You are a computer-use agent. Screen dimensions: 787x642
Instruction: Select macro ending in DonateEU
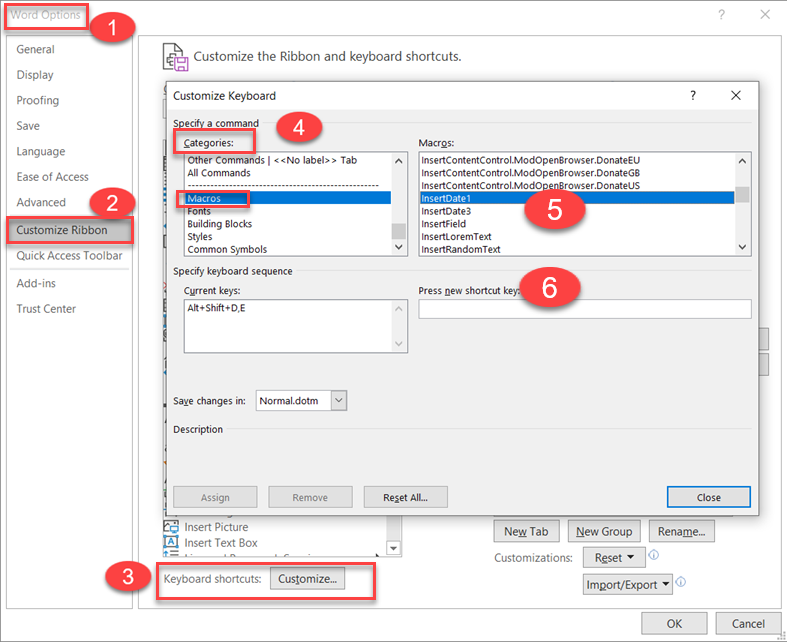pyautogui.click(x=577, y=160)
